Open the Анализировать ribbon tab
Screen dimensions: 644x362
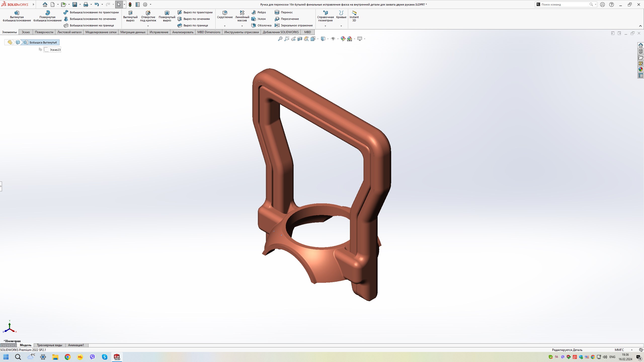tap(183, 32)
